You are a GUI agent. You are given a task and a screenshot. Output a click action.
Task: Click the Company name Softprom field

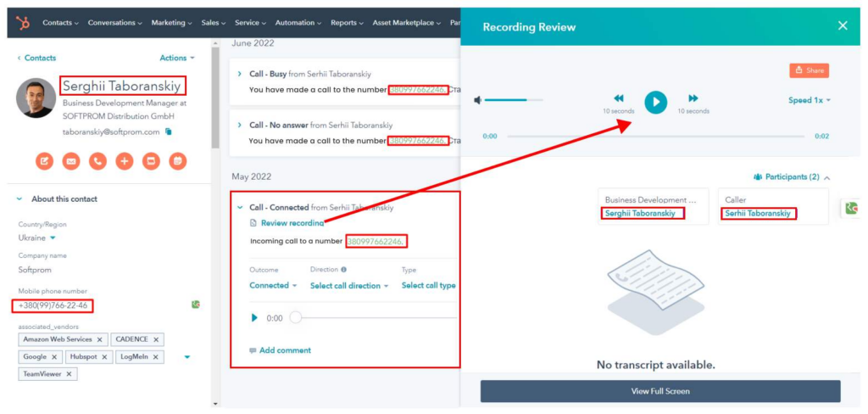click(34, 270)
